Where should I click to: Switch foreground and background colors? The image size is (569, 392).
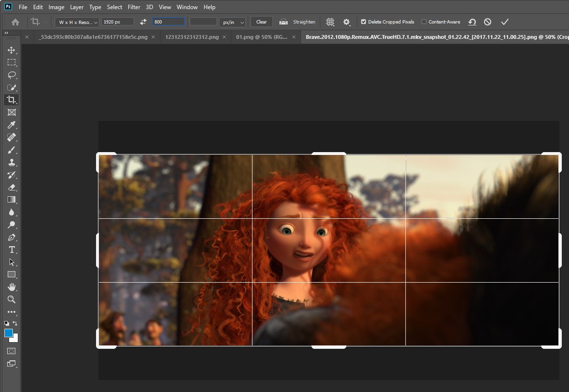[x=15, y=323]
